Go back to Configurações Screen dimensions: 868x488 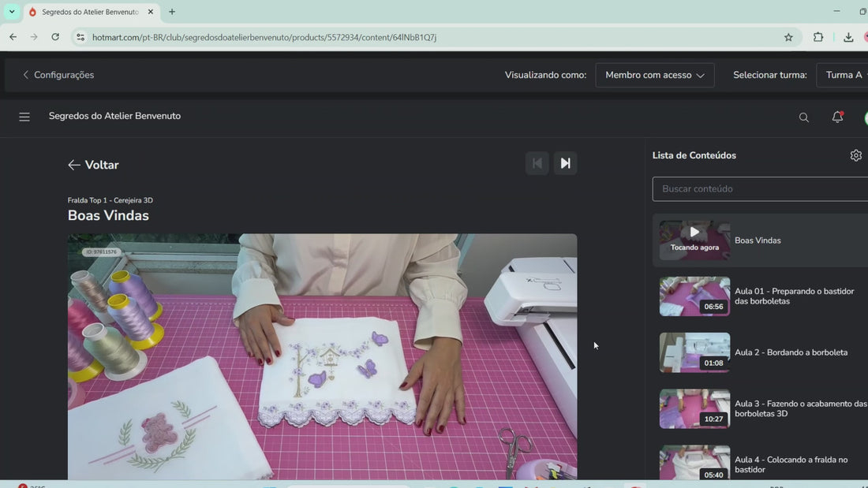(x=58, y=75)
